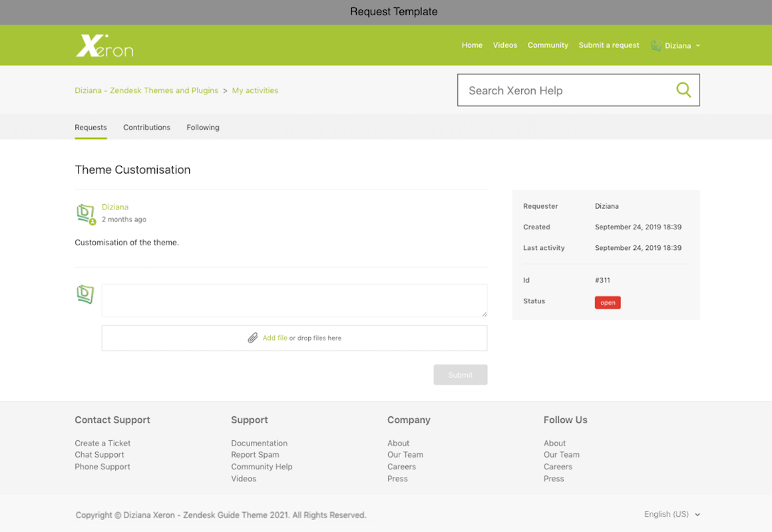Open Community from the top navigation
The height and width of the screenshot is (532, 772).
(x=548, y=45)
